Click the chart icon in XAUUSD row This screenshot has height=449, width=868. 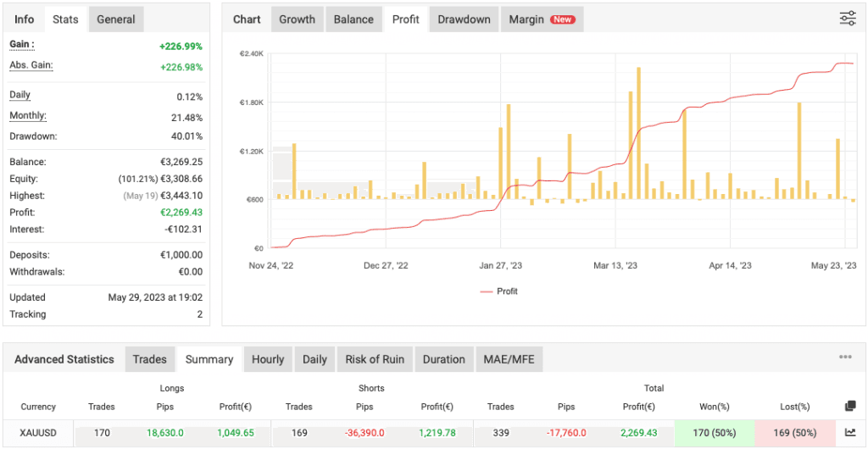850,433
